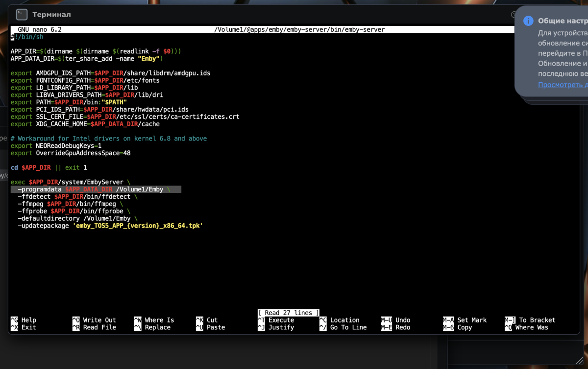
Task: Click the '-defaultdirectory /Volume1/Emby' line
Action: [x=77, y=219]
